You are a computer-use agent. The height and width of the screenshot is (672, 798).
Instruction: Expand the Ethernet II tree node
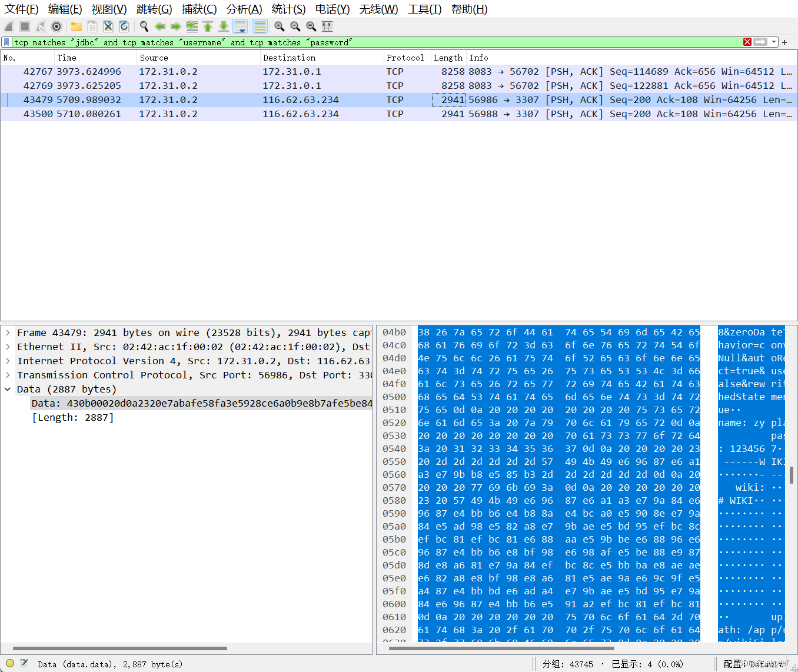click(8, 347)
